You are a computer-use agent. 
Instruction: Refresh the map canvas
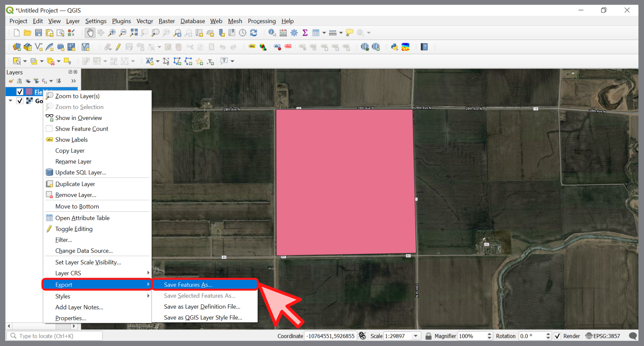[x=254, y=32]
